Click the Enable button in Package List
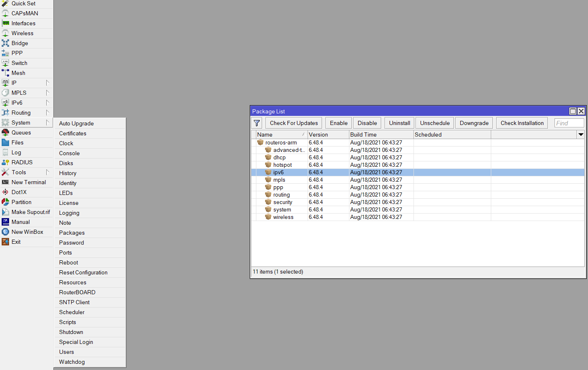 339,123
